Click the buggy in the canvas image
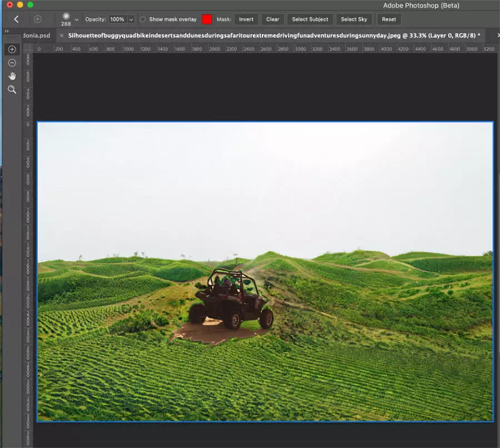 pos(232,299)
